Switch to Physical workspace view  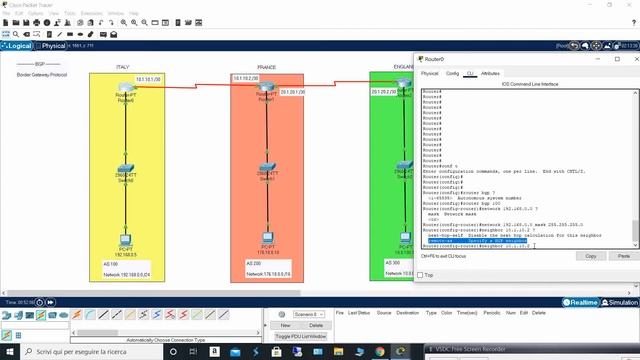pyautogui.click(x=51, y=46)
